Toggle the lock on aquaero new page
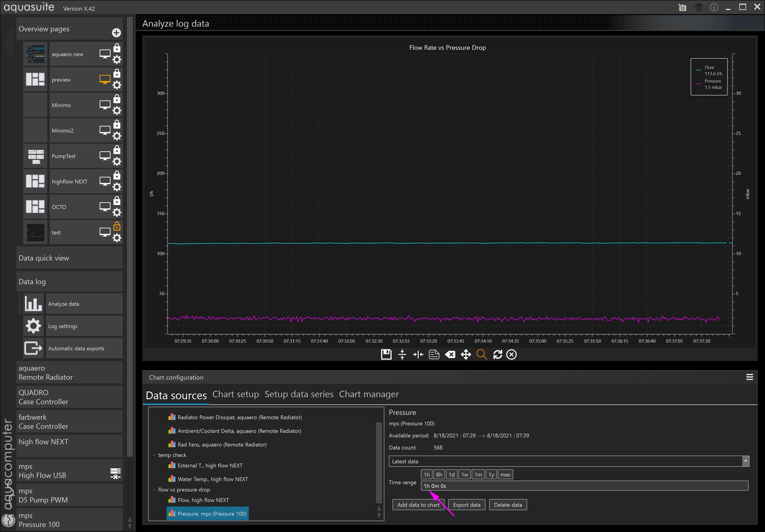The width and height of the screenshot is (765, 532). click(x=117, y=48)
